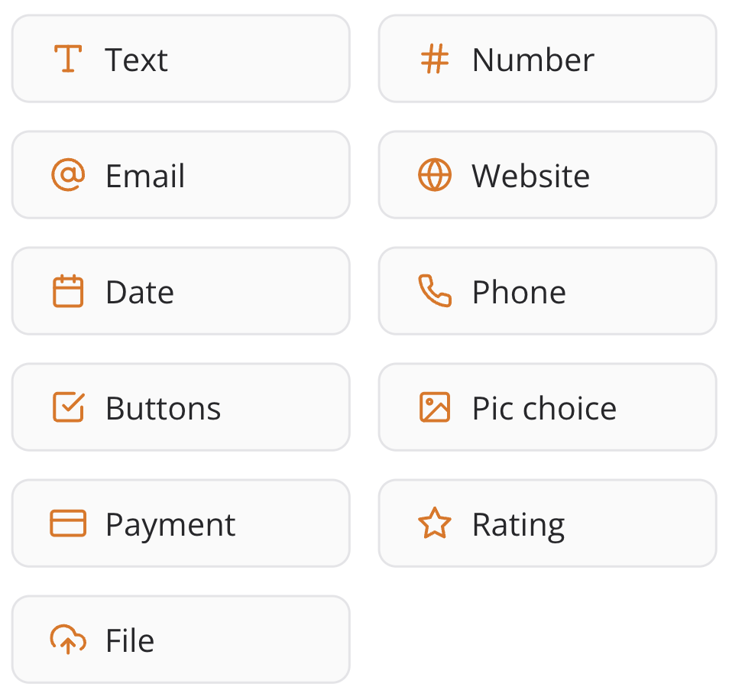Click the at-sign Email icon
This screenshot has height=700, width=729.
[68, 175]
